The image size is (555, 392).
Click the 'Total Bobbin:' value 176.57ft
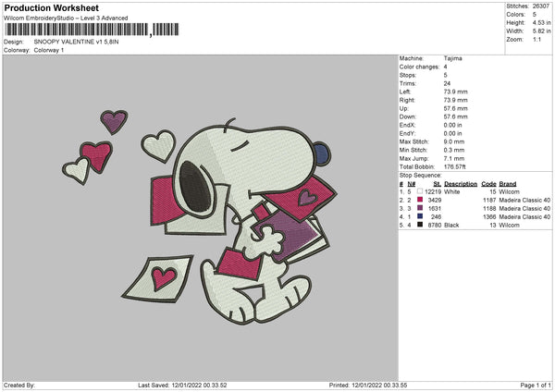(455, 166)
